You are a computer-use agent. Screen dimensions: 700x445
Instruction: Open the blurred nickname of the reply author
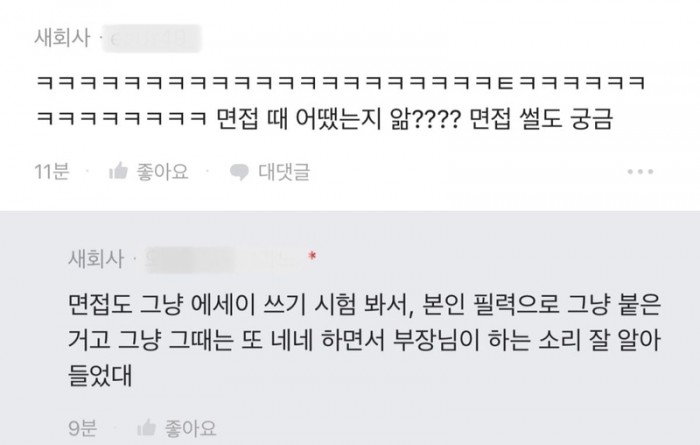pyautogui.click(x=225, y=259)
